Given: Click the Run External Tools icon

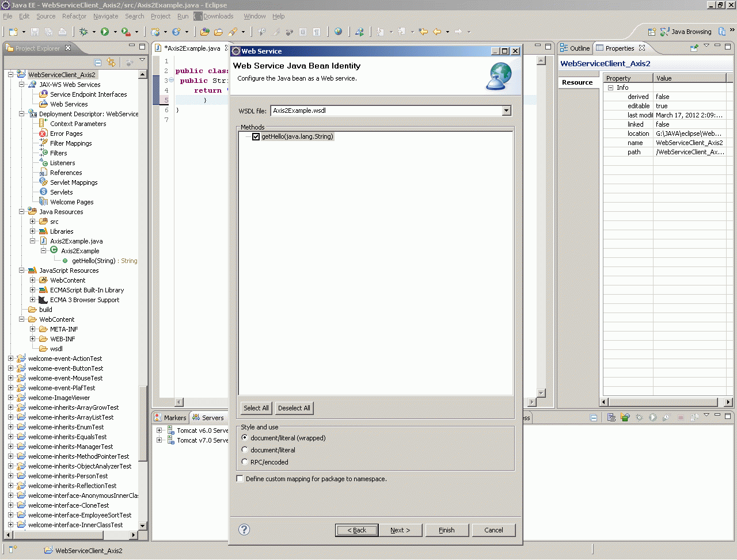Looking at the screenshot, I should tap(126, 32).
